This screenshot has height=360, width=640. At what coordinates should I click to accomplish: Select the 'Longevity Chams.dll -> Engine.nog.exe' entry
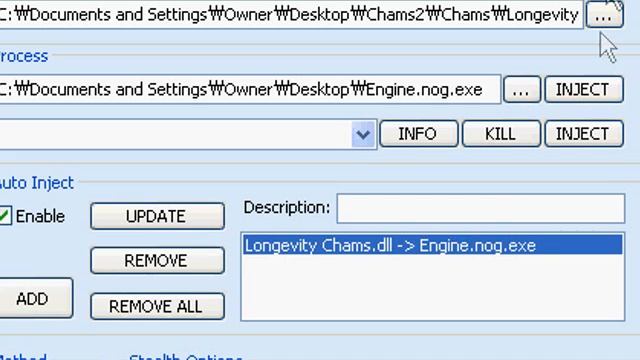click(433, 245)
